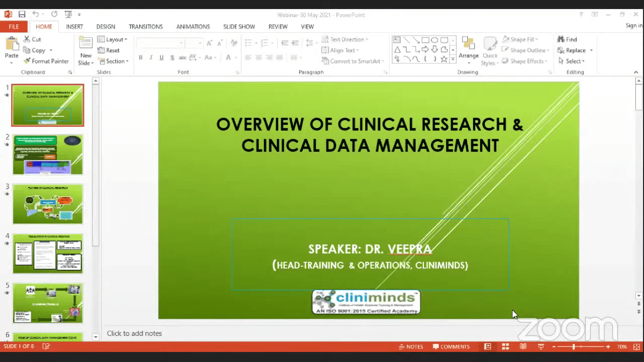Viewport: 644px width, 362px height.
Task: Switch to Reading View in the status bar
Action: (x=523, y=347)
